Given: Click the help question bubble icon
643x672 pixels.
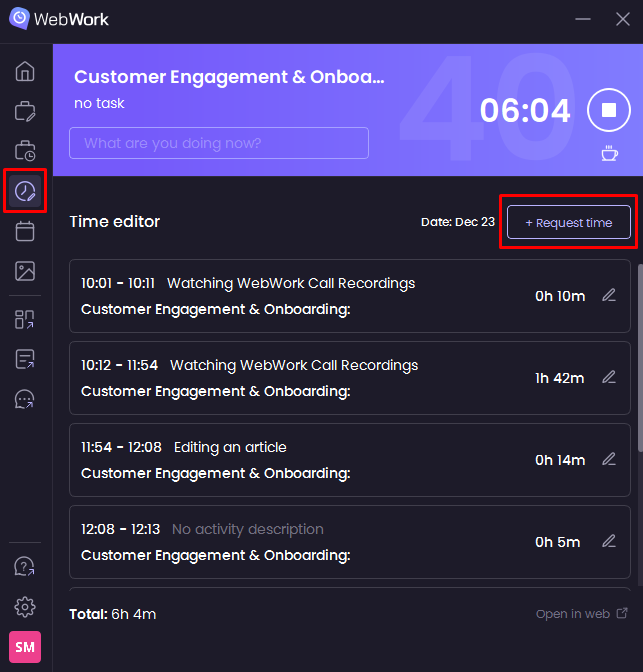Looking at the screenshot, I should (x=25, y=567).
